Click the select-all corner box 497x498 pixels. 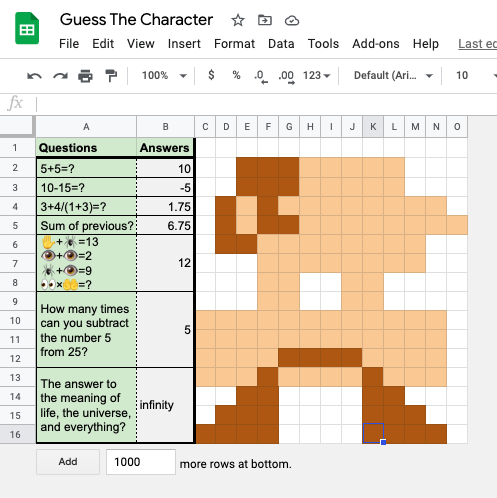(x=17, y=127)
